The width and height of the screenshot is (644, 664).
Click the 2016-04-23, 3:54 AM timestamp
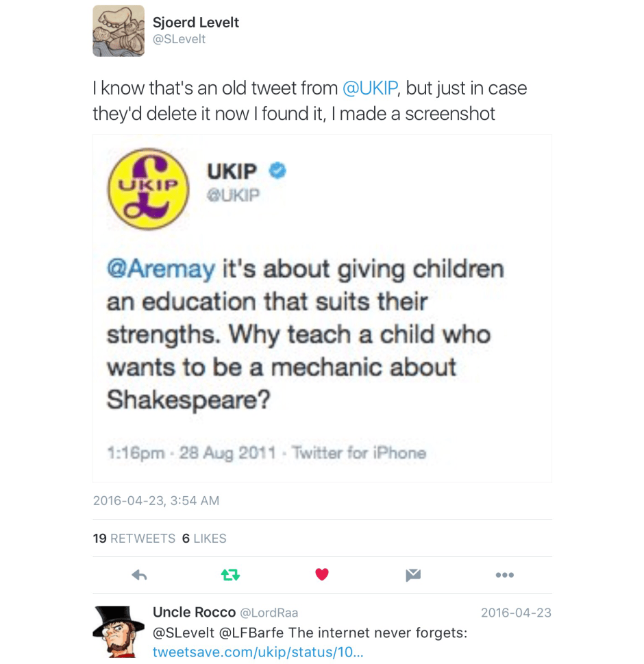156,501
